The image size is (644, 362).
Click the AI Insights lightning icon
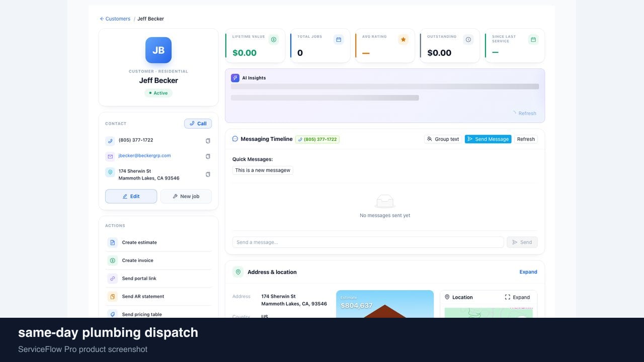click(235, 78)
